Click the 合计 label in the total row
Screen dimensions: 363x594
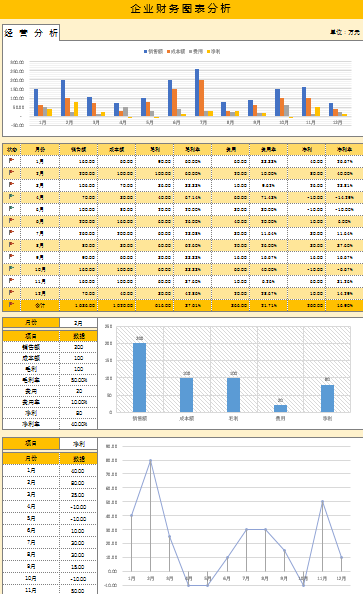click(x=40, y=305)
